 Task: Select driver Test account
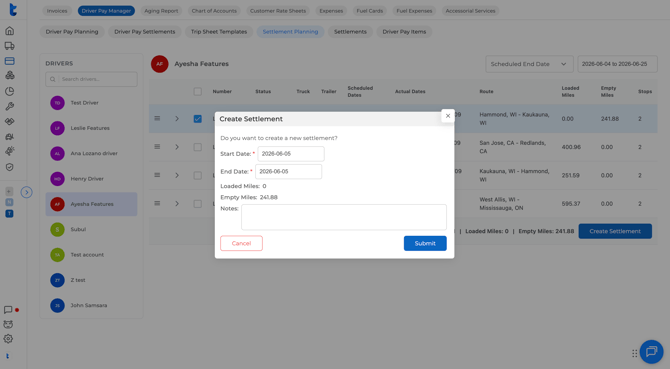(x=91, y=255)
